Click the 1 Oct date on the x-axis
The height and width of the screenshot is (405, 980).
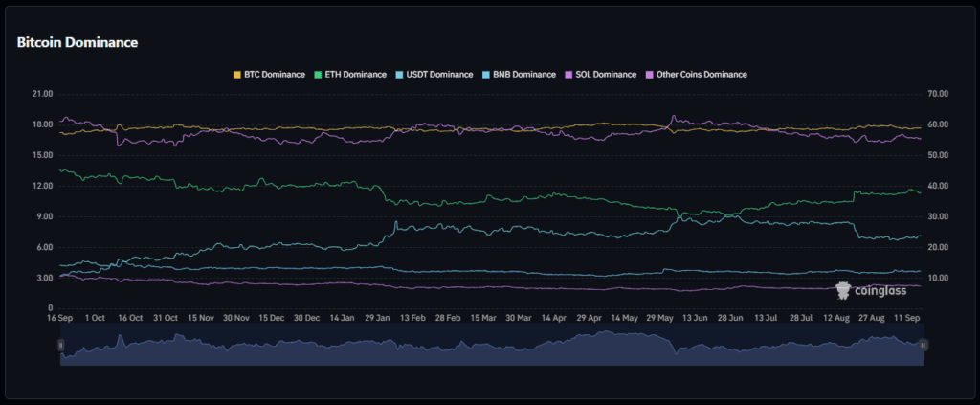tap(95, 318)
